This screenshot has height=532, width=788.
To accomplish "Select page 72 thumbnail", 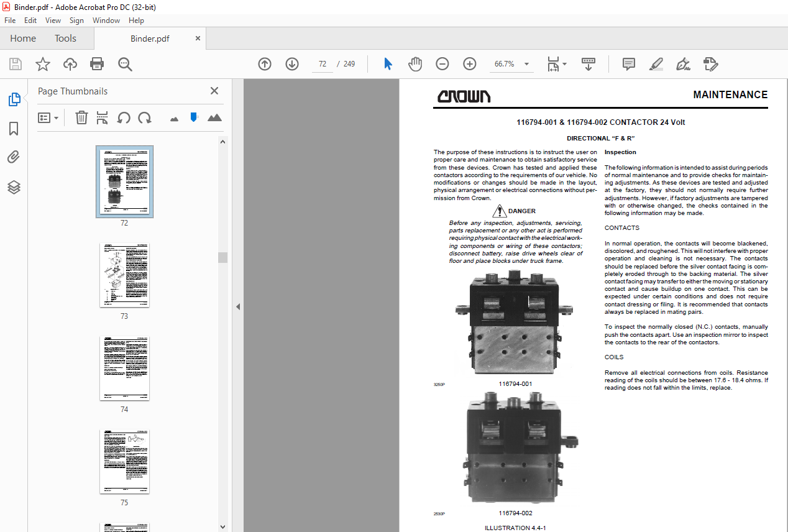I will (x=124, y=181).
